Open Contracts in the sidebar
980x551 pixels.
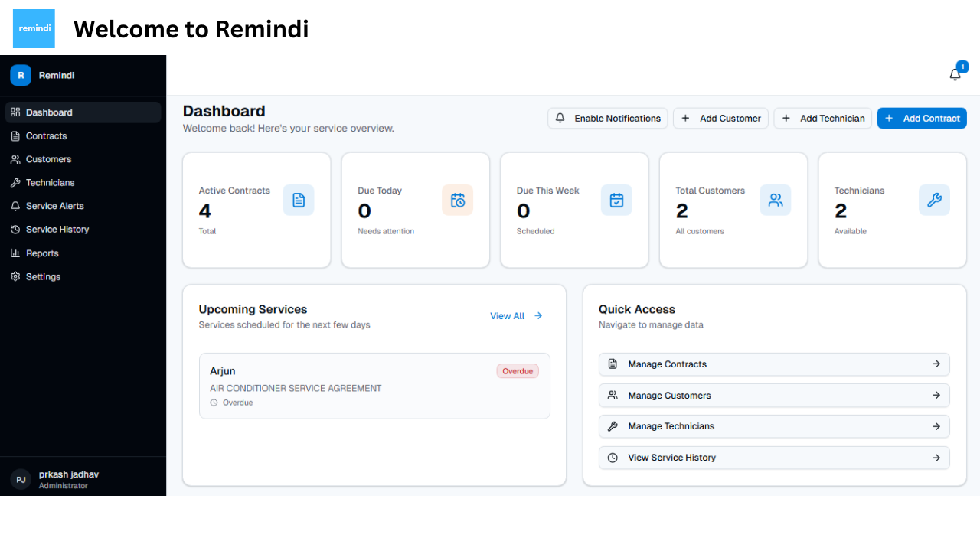(x=83, y=136)
